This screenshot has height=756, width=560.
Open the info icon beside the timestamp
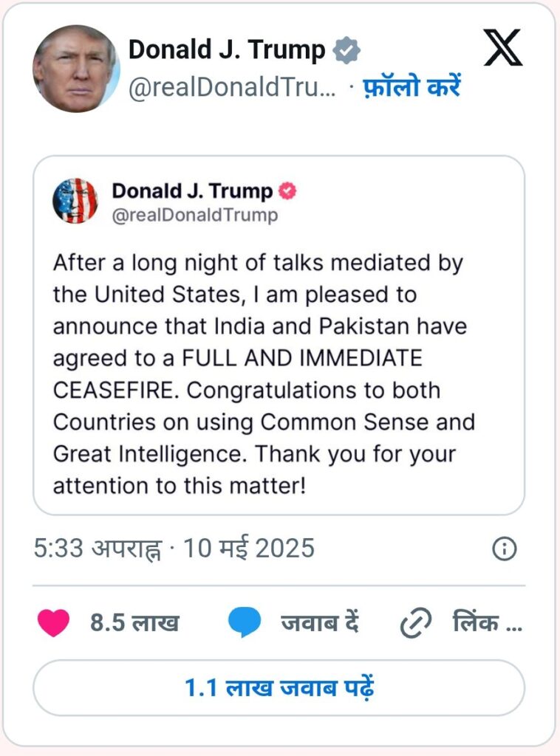(x=504, y=549)
